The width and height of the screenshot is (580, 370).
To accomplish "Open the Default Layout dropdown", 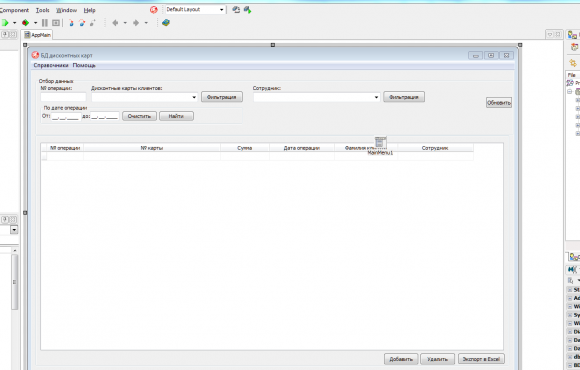I will click(x=195, y=10).
